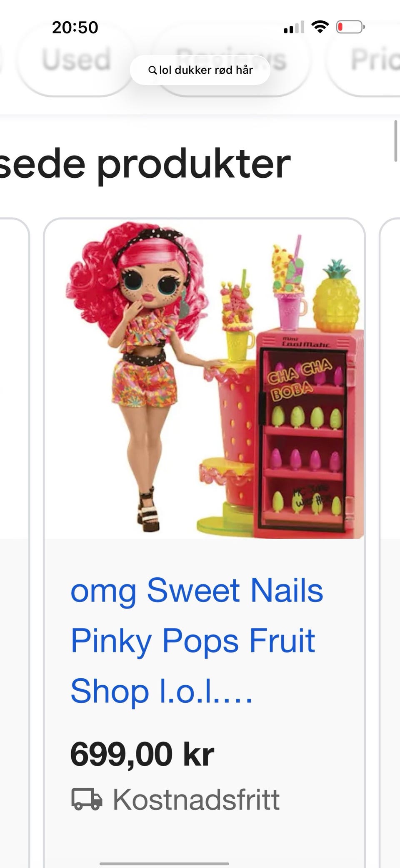Tap the cellular signal bars icon
Image resolution: width=400 pixels, height=868 pixels.
[294, 28]
